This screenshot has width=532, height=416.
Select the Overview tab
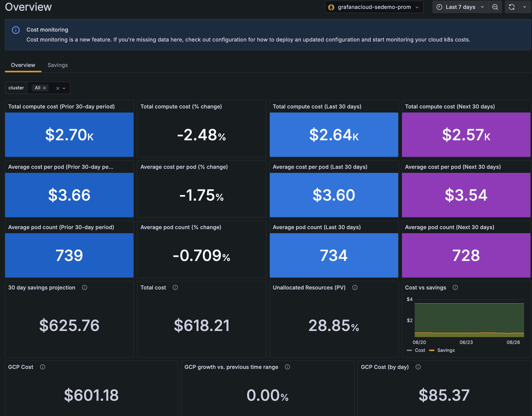[23, 65]
